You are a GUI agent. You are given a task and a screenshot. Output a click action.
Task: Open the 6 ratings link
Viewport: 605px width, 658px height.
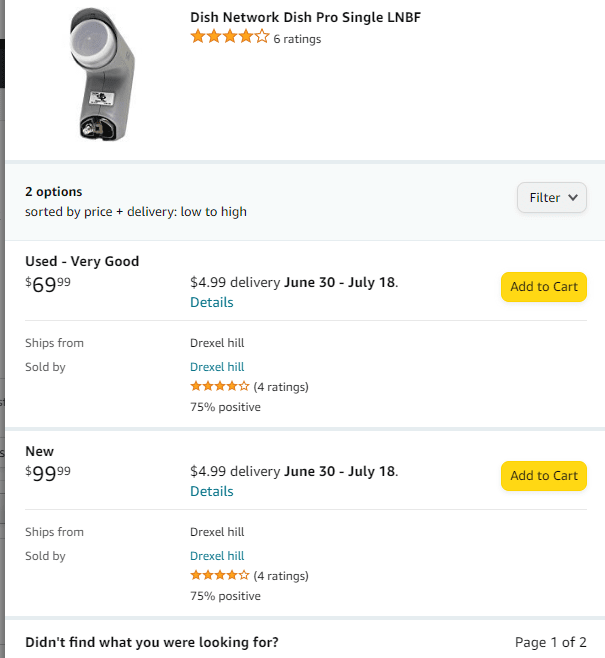297,39
